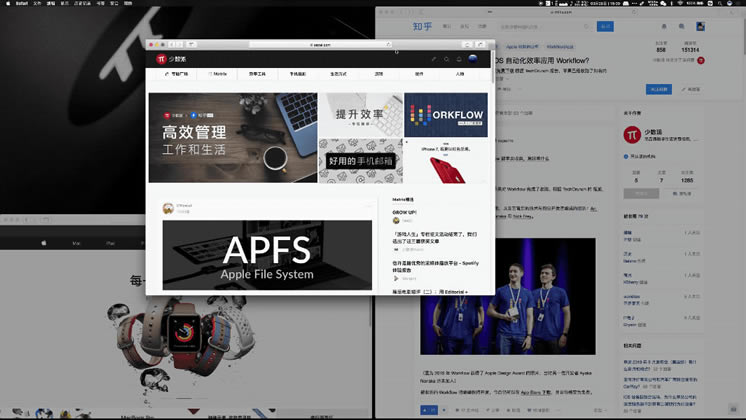
Task: Click the Zhihu photo of three men in blue shirts
Action: (x=508, y=296)
